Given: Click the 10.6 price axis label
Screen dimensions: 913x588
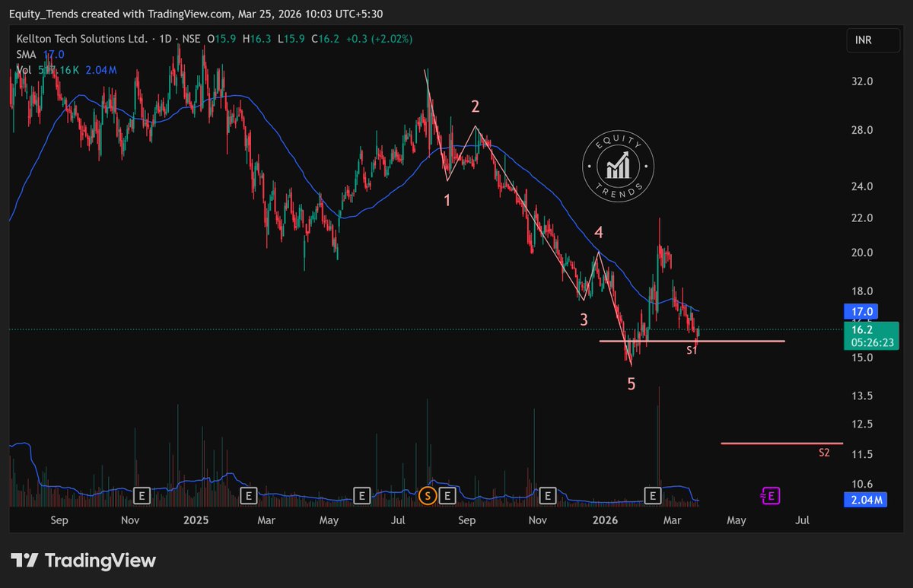Looking at the screenshot, I should pos(861,484).
